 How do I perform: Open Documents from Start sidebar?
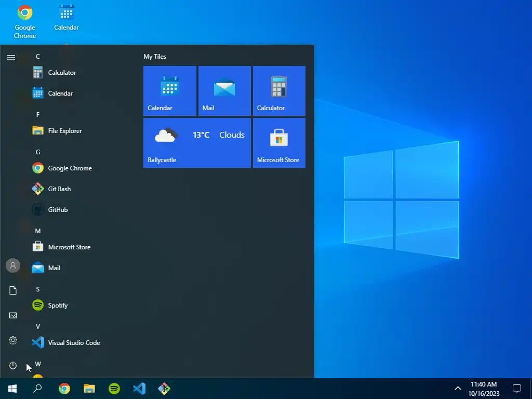coord(13,290)
